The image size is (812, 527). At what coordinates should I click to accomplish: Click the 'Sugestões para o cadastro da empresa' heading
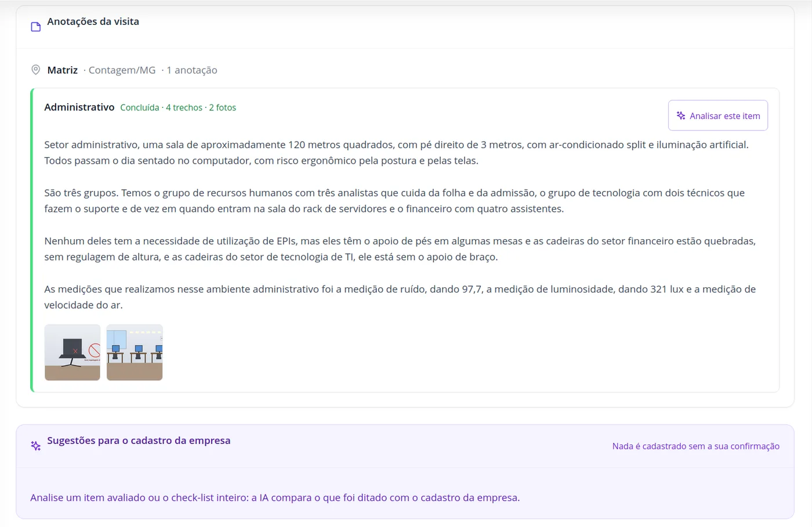tap(139, 441)
